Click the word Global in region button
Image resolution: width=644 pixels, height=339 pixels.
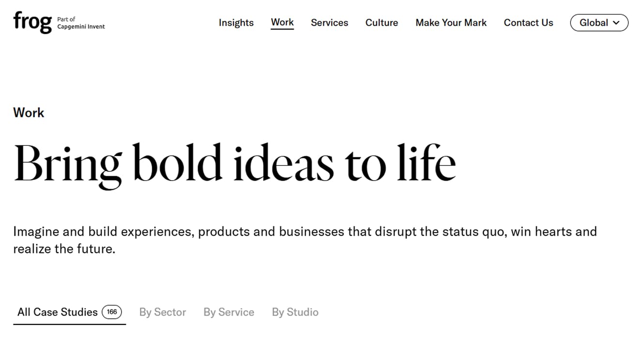click(x=594, y=23)
